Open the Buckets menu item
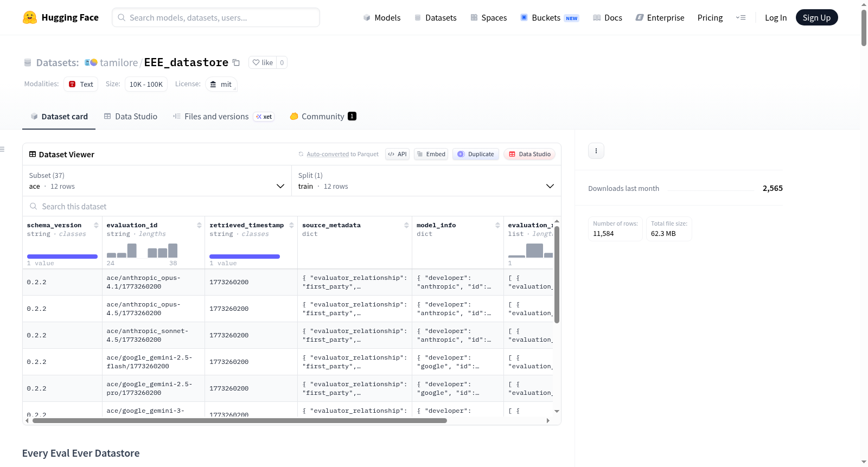The width and height of the screenshot is (868, 467). click(550, 17)
